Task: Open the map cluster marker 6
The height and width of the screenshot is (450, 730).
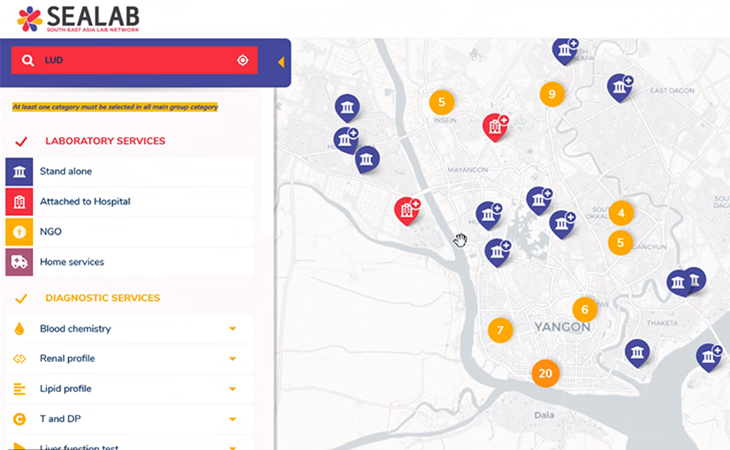Action: coord(585,309)
